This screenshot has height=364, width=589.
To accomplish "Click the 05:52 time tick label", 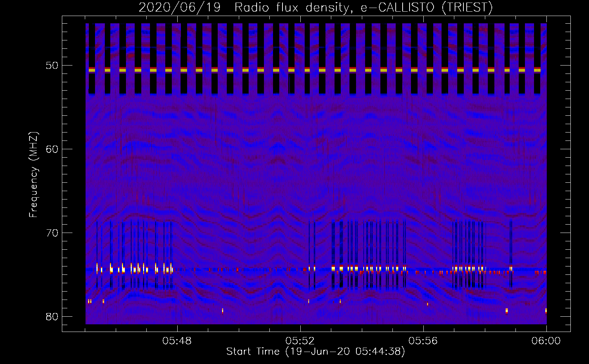I will pos(300,341).
